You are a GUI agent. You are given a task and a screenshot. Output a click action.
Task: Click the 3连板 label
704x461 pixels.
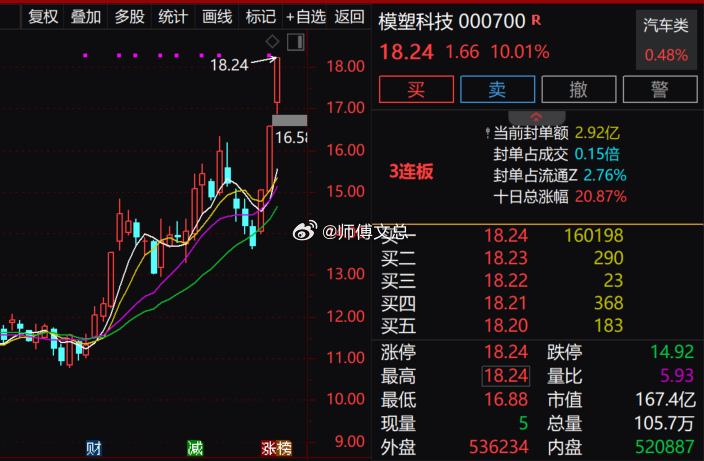click(x=411, y=171)
